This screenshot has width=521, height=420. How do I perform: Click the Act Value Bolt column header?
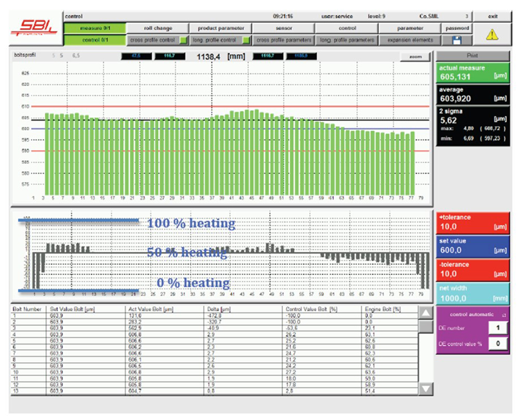pyautogui.click(x=151, y=309)
